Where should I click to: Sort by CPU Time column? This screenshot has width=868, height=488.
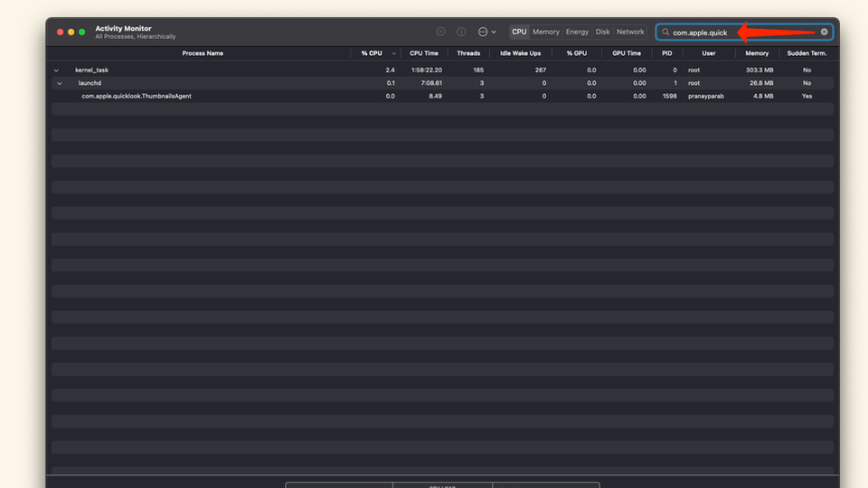[424, 53]
